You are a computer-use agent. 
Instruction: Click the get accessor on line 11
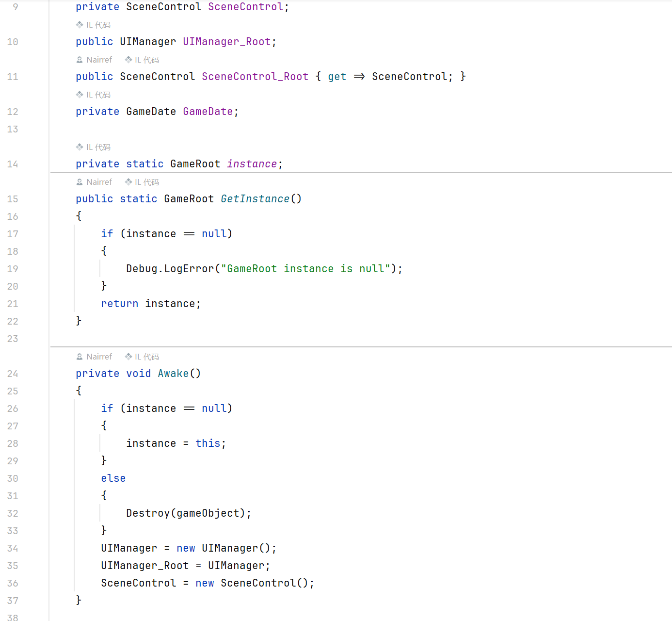click(x=337, y=77)
